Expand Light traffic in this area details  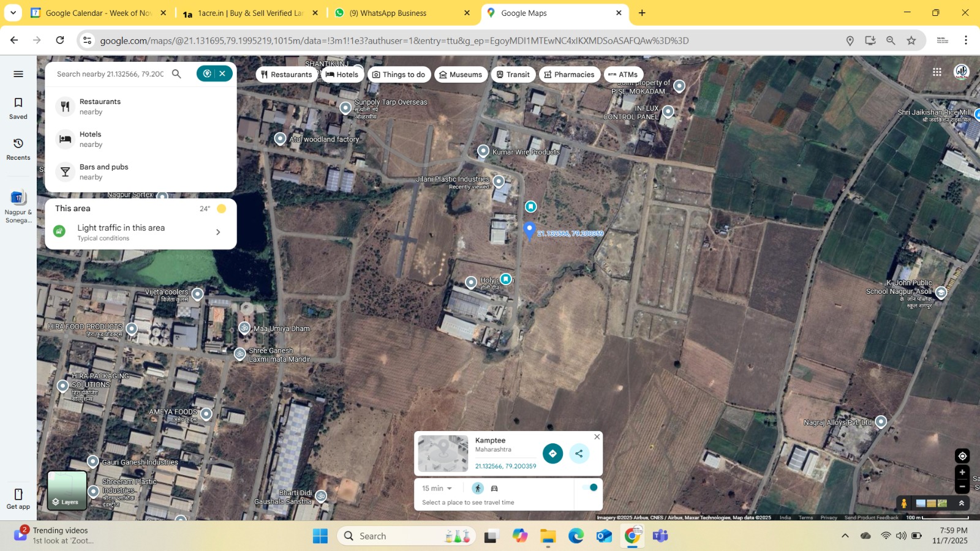[x=217, y=232]
